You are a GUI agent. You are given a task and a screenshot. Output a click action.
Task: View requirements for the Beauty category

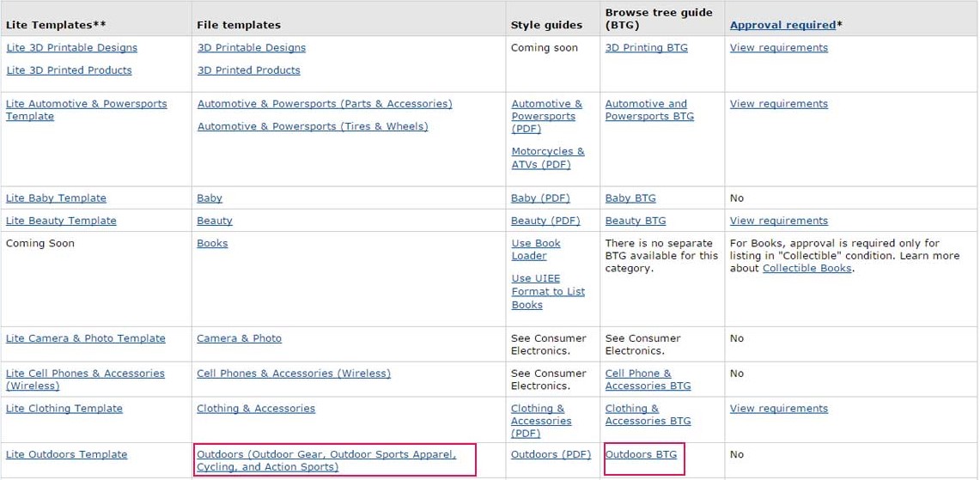click(778, 221)
